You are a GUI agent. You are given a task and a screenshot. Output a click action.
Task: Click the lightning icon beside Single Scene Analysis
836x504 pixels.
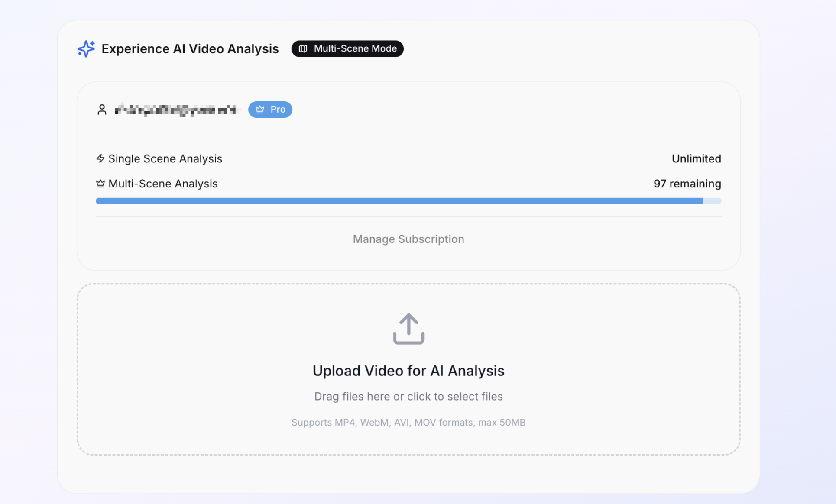click(100, 158)
